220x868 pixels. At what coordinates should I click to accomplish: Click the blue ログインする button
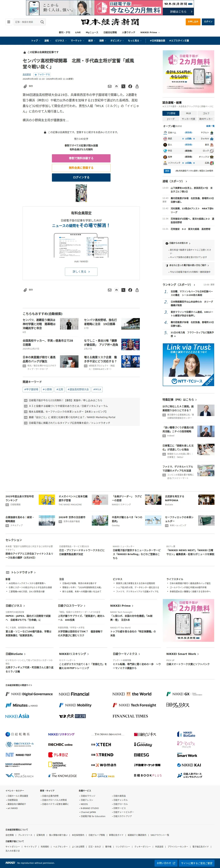tap(81, 177)
